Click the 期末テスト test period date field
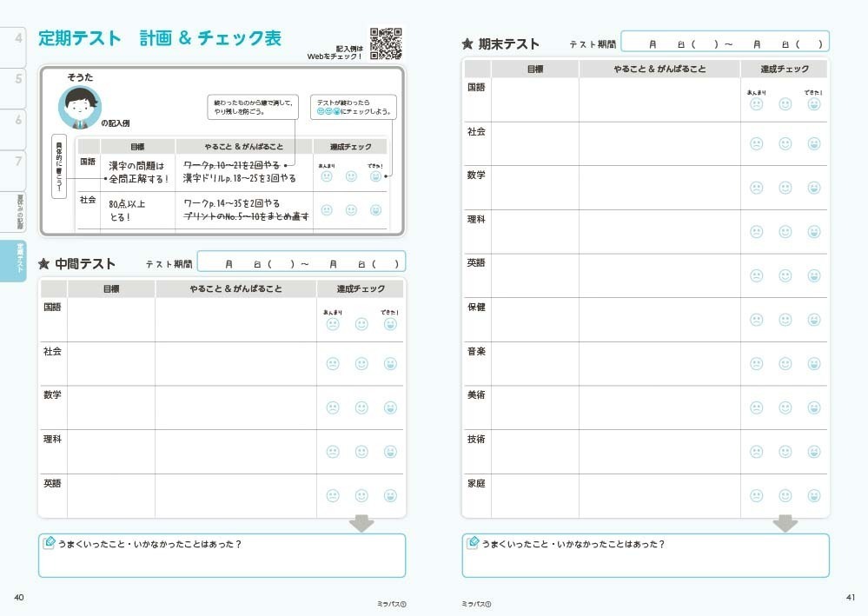 (725, 43)
